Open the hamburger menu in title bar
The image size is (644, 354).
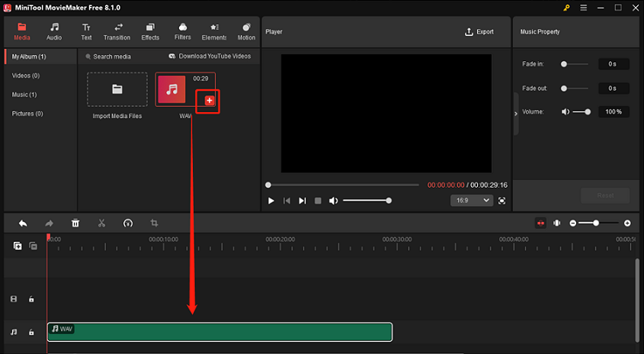(583, 8)
